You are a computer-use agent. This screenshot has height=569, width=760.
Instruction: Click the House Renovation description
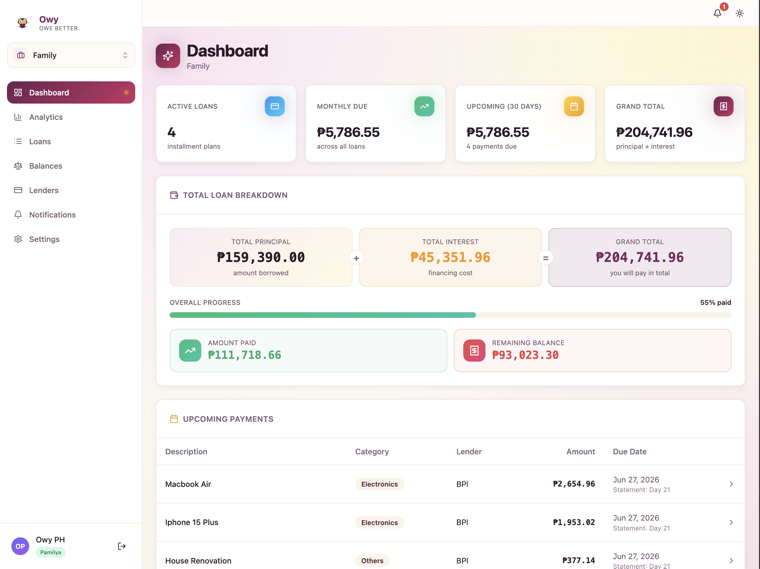198,561
